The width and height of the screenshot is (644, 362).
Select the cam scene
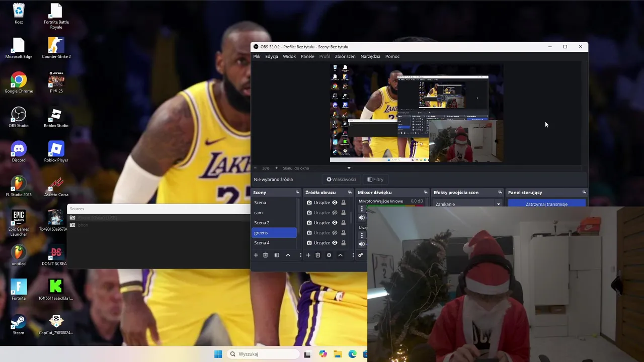(x=274, y=213)
